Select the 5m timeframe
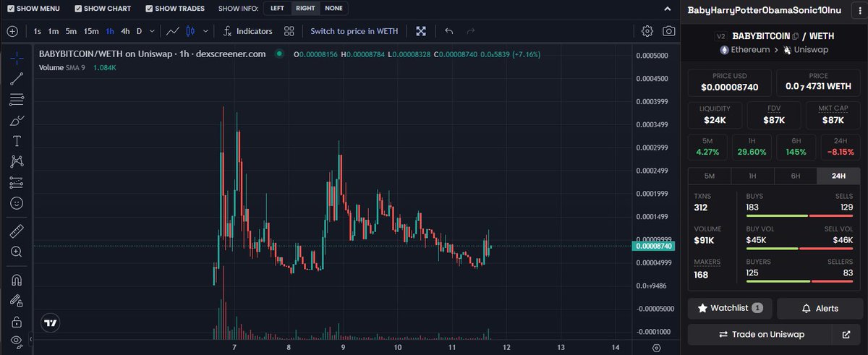868x355 pixels. pyautogui.click(x=71, y=31)
